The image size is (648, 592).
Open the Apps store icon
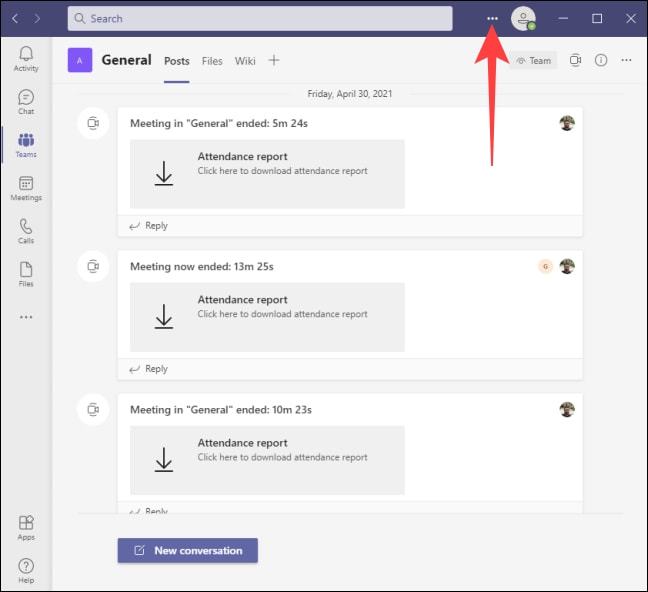pos(26,528)
